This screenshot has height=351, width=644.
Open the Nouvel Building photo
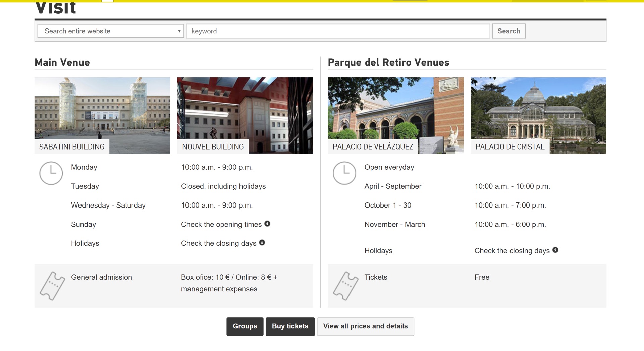click(245, 116)
